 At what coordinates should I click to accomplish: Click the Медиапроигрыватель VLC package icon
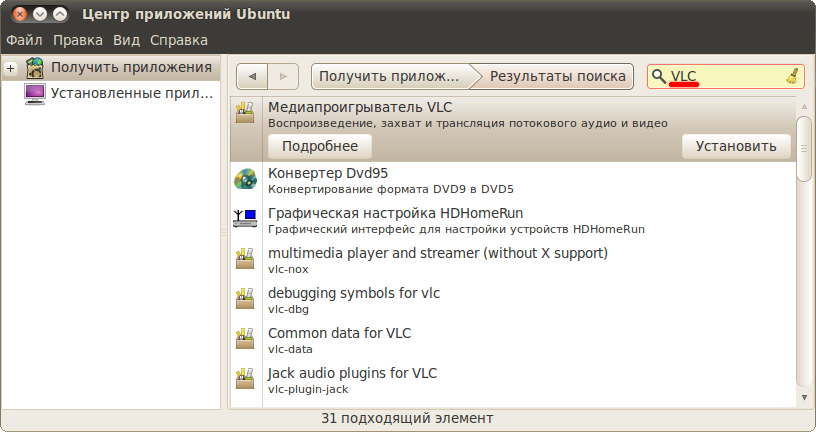[x=245, y=112]
